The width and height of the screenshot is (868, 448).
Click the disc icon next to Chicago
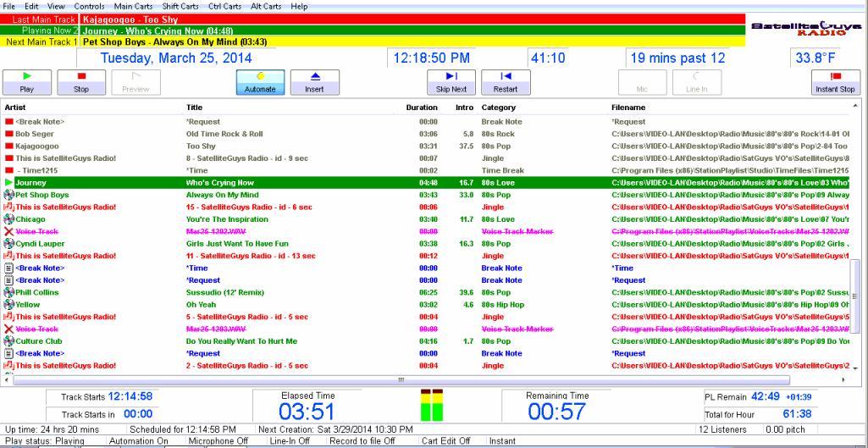8,218
